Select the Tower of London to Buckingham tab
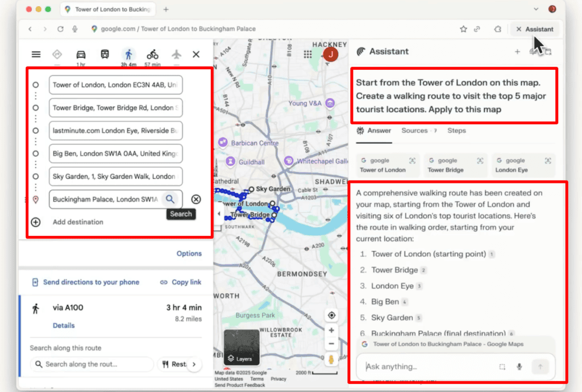Screen dimensions: 582x392 click(x=108, y=9)
